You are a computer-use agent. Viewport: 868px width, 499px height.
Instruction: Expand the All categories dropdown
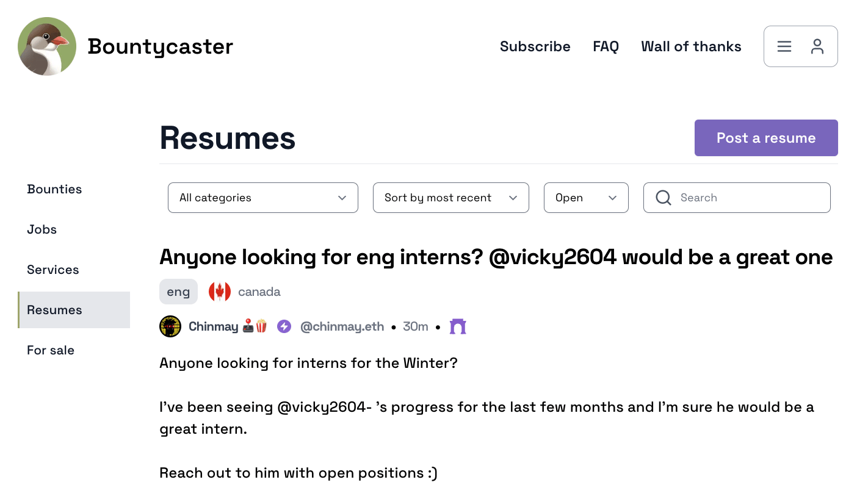click(262, 198)
